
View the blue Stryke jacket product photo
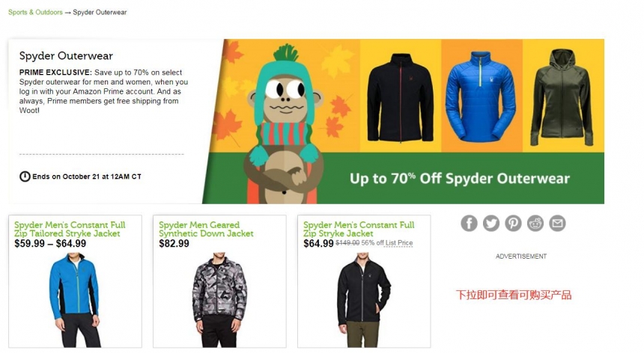click(x=75, y=300)
